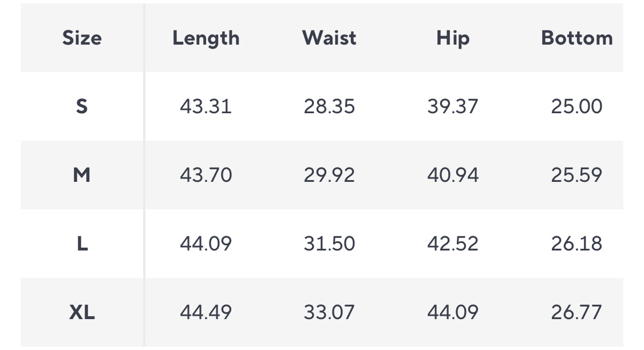
Task: Click the 33.07 waist cell
Action: (x=329, y=312)
